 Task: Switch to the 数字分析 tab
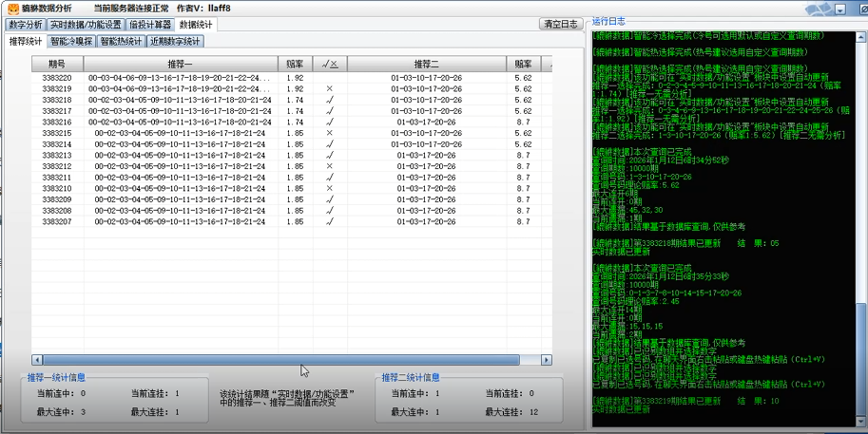click(x=25, y=25)
